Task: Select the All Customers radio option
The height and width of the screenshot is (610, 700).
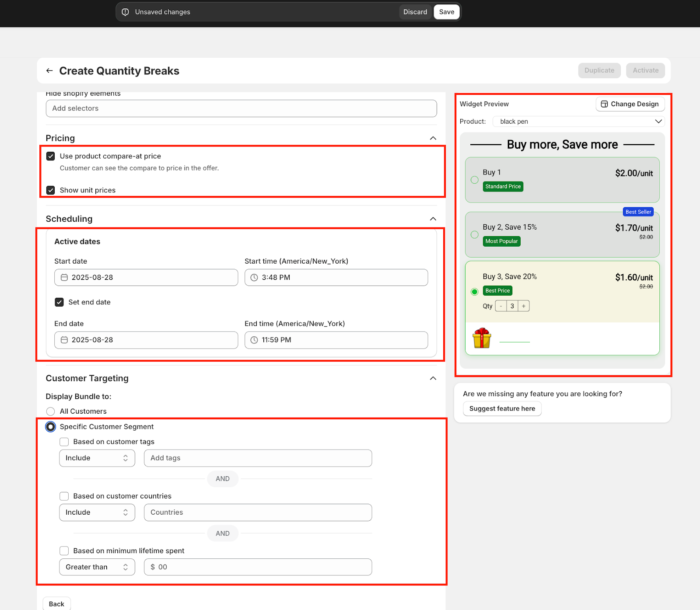Action: 51,411
